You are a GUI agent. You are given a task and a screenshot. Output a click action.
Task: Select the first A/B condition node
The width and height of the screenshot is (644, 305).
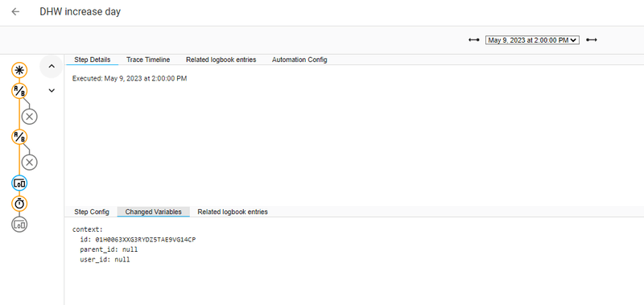coord(19,91)
